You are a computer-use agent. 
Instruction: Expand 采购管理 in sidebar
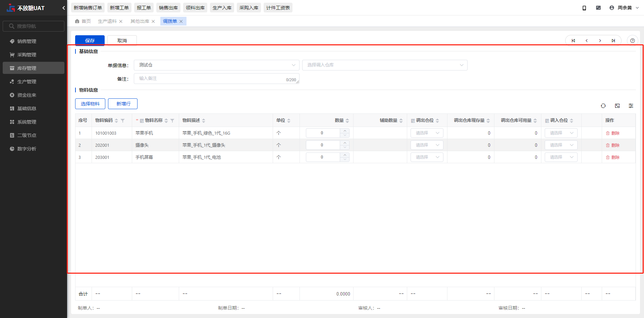pyautogui.click(x=34, y=55)
